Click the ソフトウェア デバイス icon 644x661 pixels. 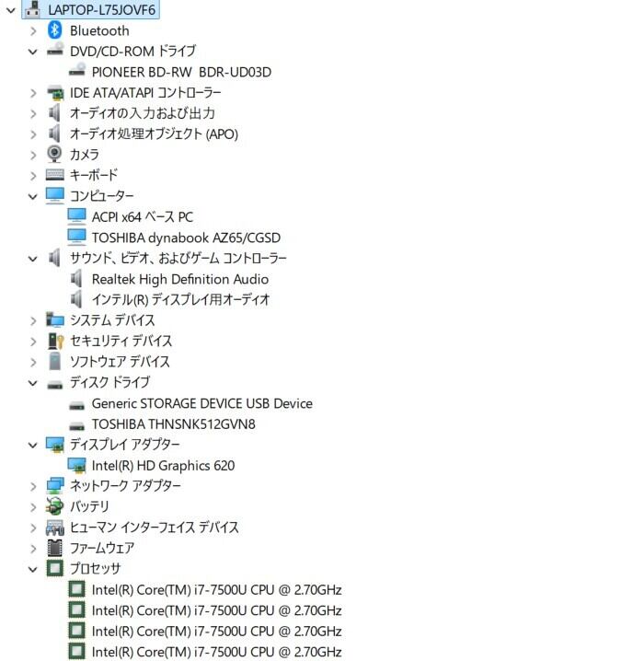(x=55, y=361)
